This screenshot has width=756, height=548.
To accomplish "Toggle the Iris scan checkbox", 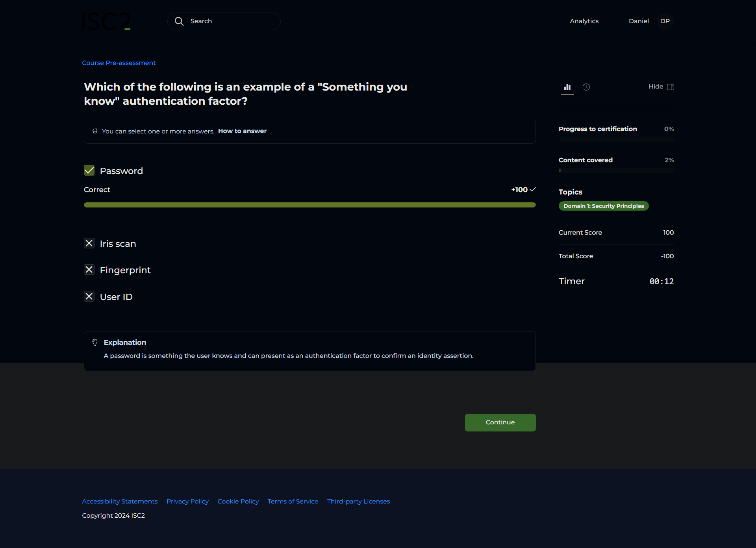I will pos(89,243).
